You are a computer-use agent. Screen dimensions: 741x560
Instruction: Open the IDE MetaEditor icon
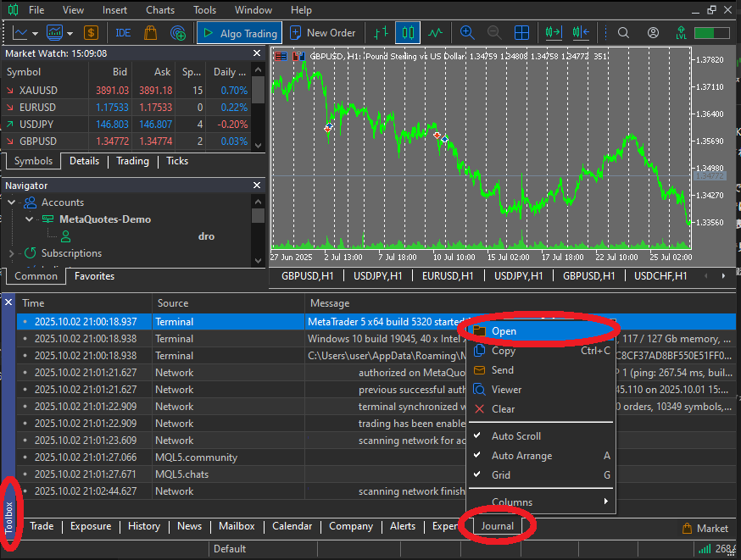pos(123,33)
